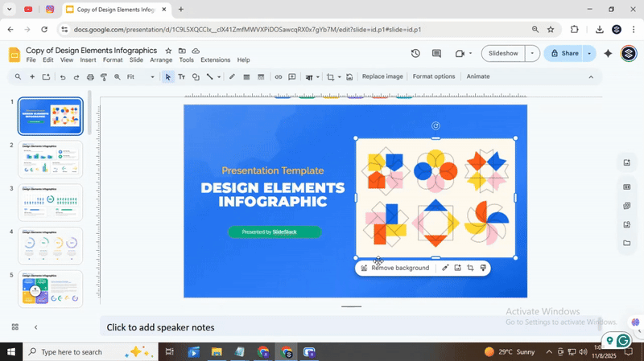The height and width of the screenshot is (361, 644).
Task: Click the Insert link icon
Action: tap(279, 77)
